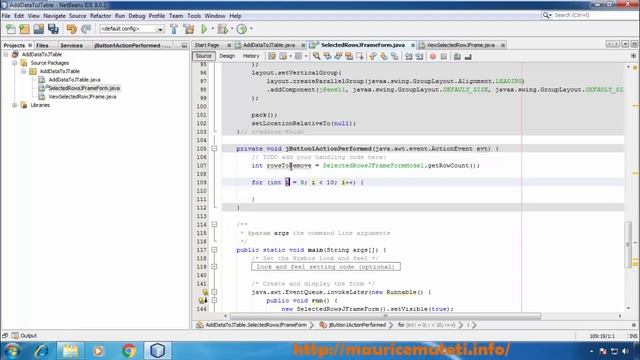Click the Open Project toolbar icon
Image resolution: width=640 pixels, height=360 pixels.
pyautogui.click(x=39, y=29)
